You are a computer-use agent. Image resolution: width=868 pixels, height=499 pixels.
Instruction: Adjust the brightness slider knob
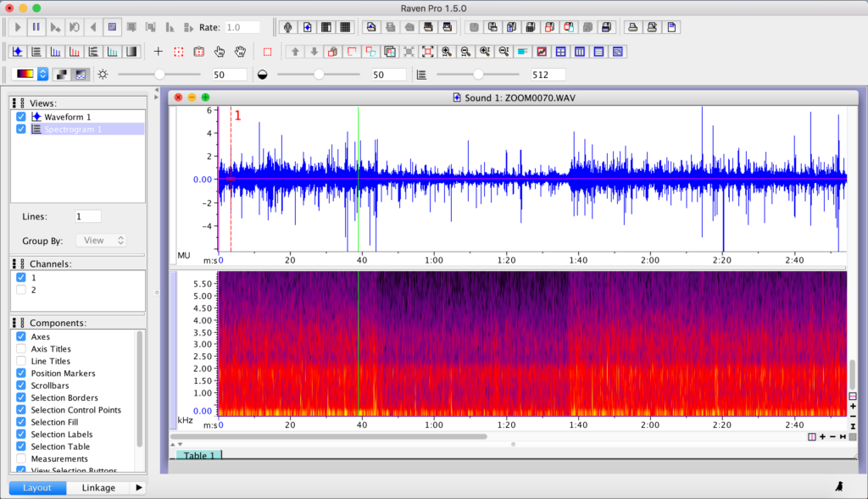pyautogui.click(x=159, y=75)
